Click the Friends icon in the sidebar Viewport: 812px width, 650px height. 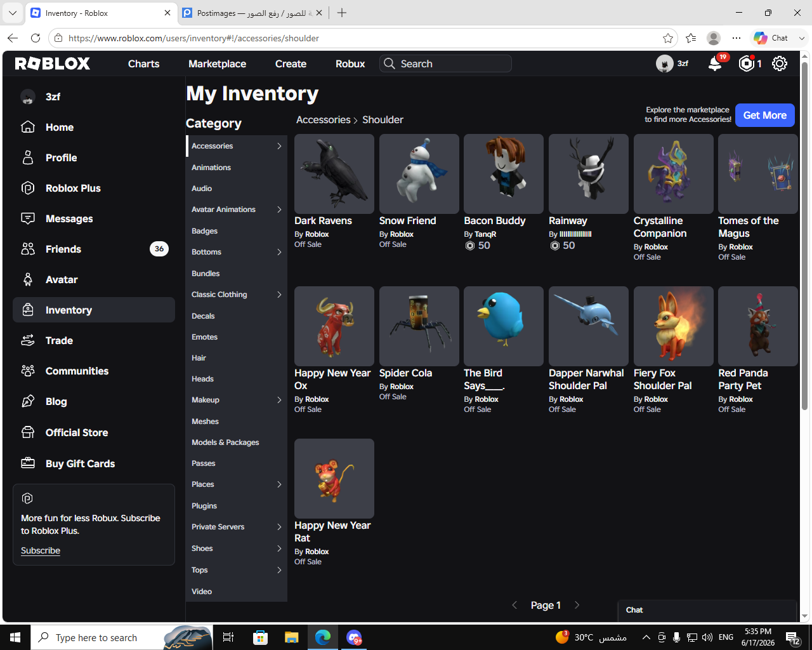coord(28,249)
